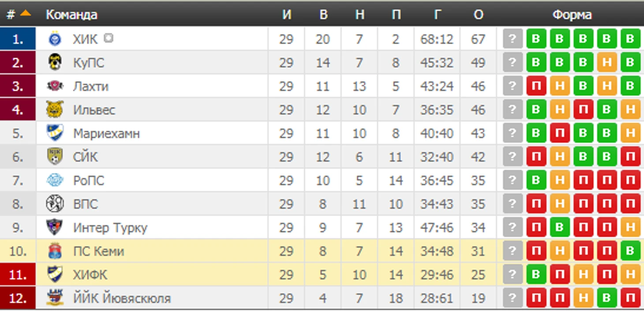The width and height of the screenshot is (644, 312).
Task: Open the РоПС team name link
Action: click(x=89, y=180)
